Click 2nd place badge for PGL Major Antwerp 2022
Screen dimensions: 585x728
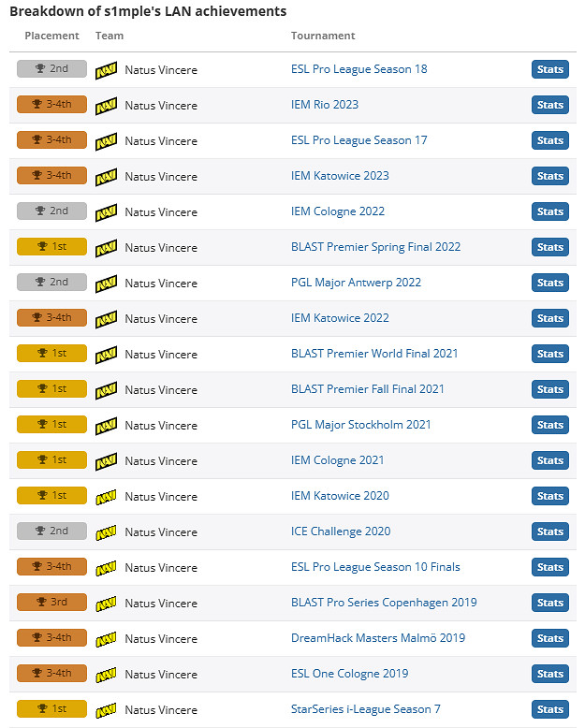pos(51,283)
